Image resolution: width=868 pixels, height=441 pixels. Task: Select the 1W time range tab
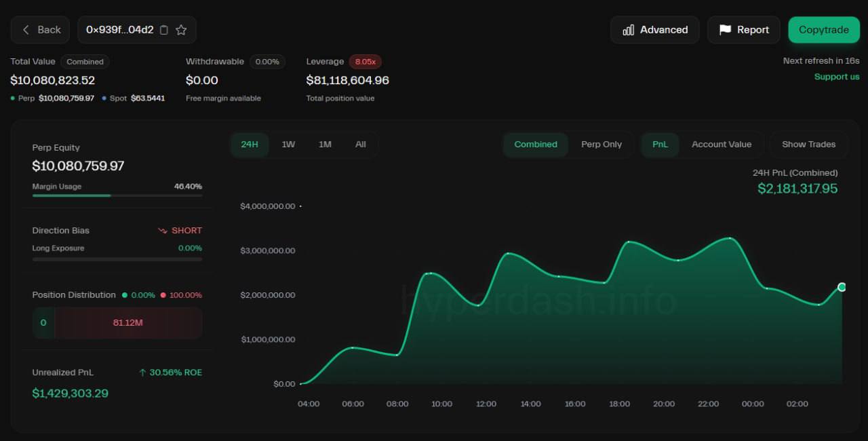288,145
